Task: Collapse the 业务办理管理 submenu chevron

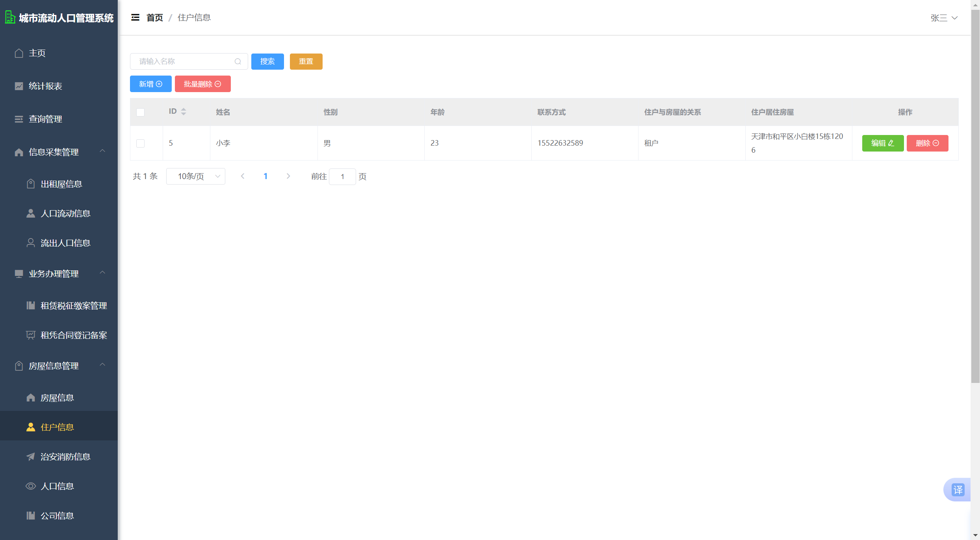Action: tap(102, 273)
